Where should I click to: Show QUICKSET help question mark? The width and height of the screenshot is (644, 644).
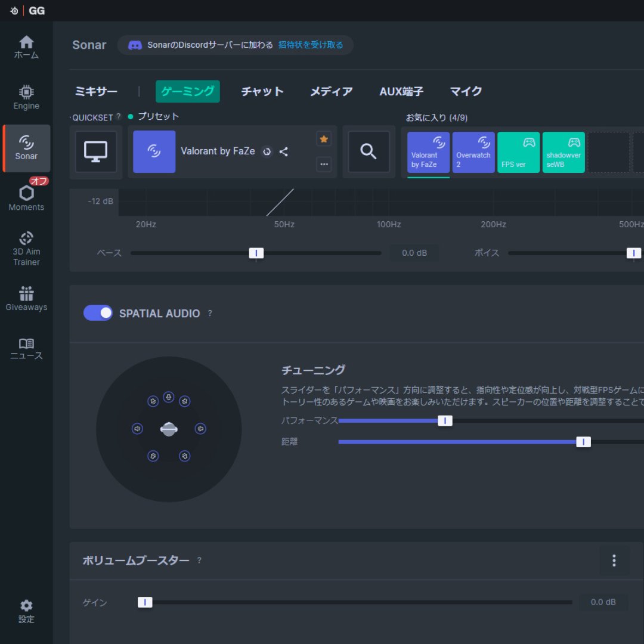(x=119, y=116)
